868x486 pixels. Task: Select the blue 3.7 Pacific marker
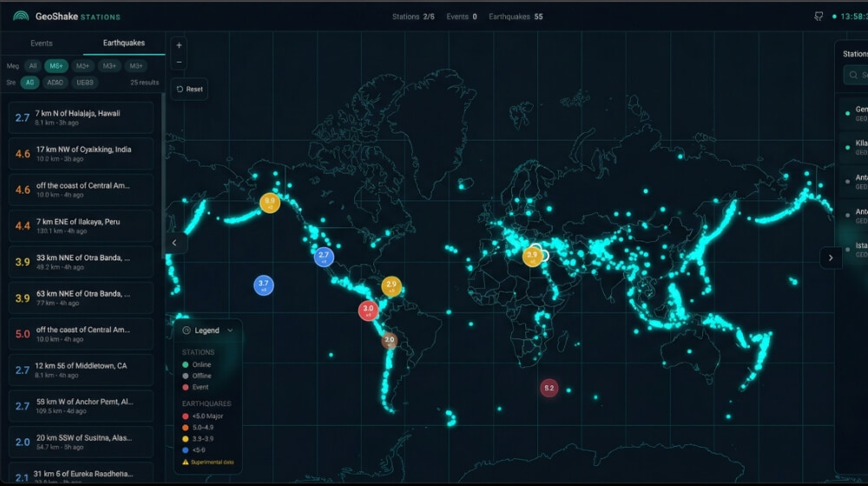[264, 285]
